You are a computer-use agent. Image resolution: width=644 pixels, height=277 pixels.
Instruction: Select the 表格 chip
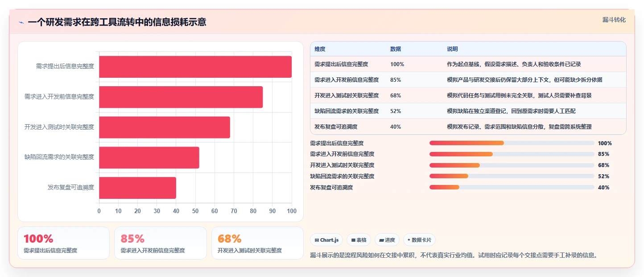(x=359, y=240)
